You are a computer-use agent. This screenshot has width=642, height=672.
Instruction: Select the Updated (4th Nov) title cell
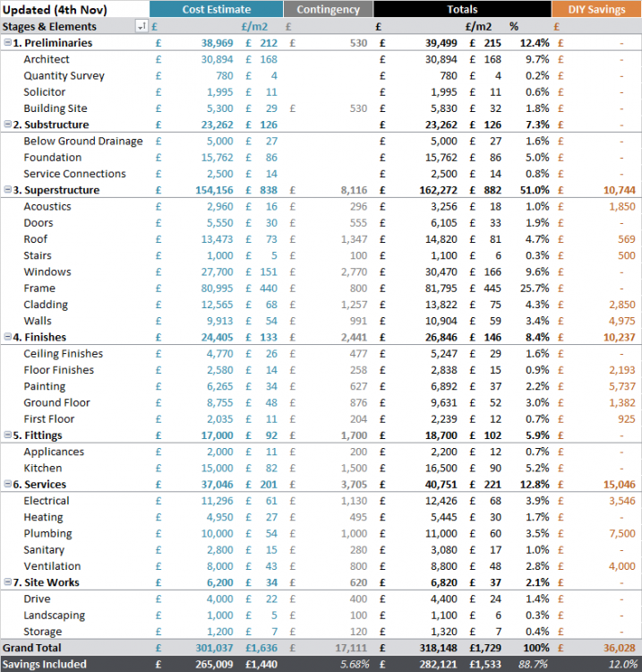[x=55, y=10]
